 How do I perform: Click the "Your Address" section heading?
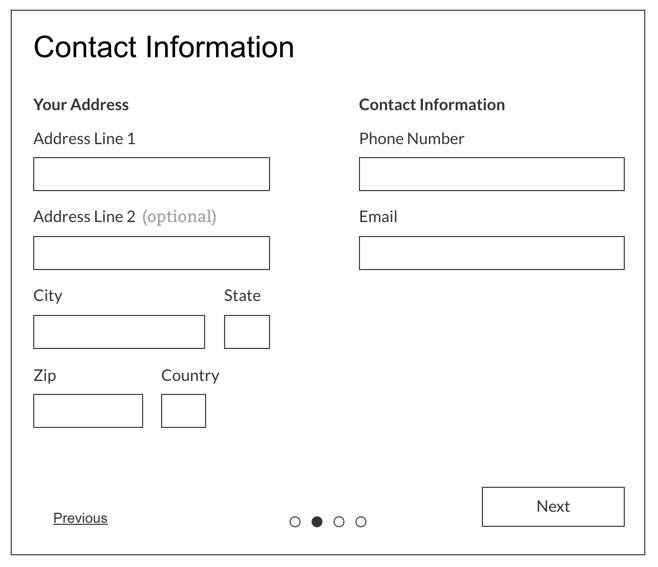[81, 104]
